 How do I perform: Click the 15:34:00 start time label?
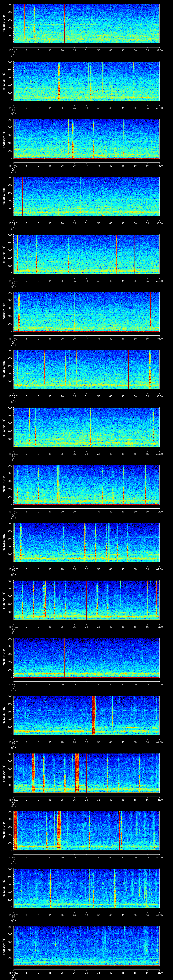tap(13, 223)
